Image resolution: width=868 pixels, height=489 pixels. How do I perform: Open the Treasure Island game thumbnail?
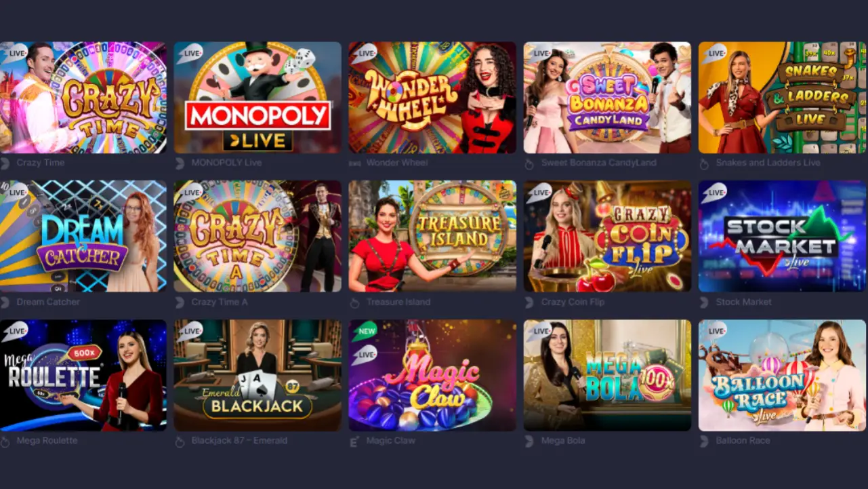432,236
